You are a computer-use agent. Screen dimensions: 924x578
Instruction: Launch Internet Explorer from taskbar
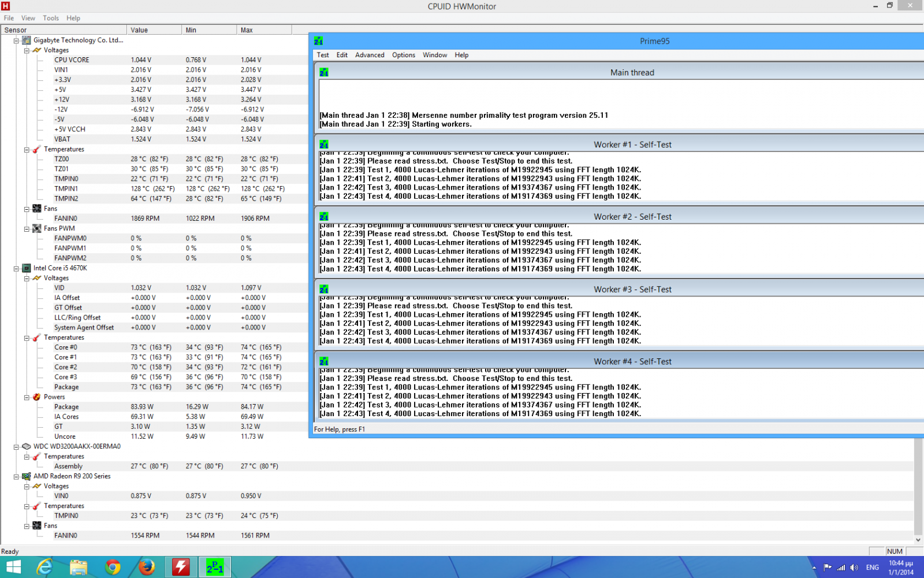point(44,567)
